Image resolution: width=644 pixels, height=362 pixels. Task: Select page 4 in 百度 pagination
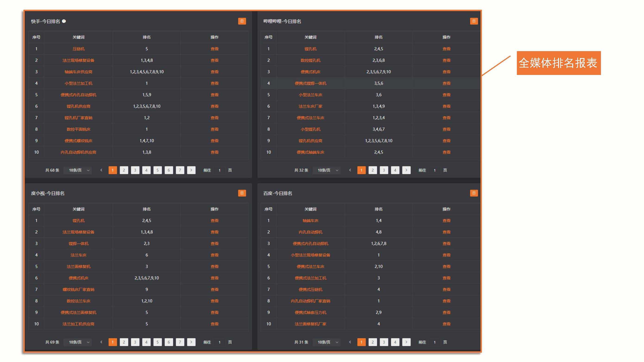pyautogui.click(x=395, y=342)
